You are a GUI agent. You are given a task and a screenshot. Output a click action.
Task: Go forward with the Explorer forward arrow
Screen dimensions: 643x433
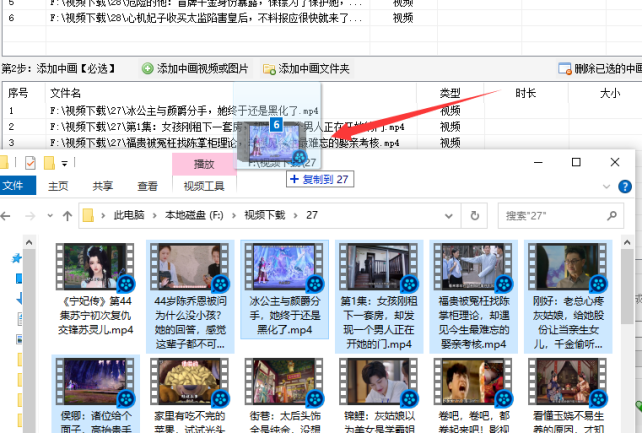pos(30,216)
